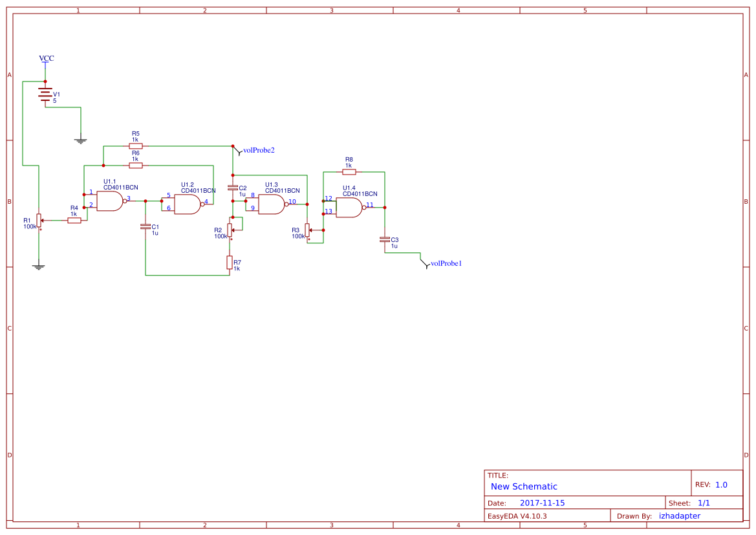Click the New Schematic title text

[524, 486]
